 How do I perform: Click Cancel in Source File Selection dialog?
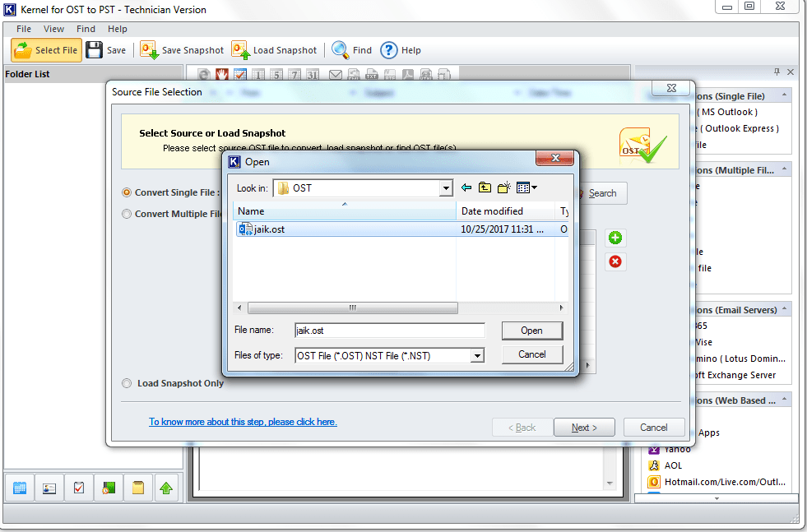[x=654, y=428]
